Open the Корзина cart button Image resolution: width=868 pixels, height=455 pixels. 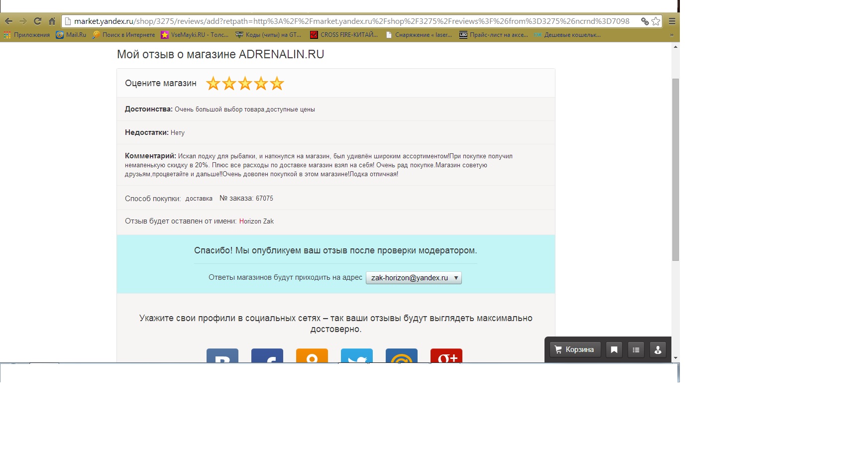(575, 349)
